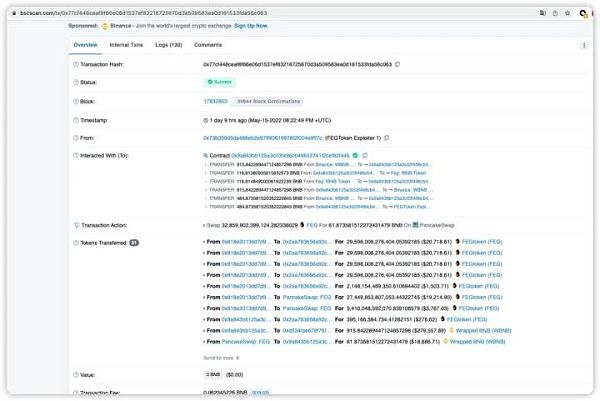
Task: Open the Comments tab
Action: pyautogui.click(x=208, y=45)
